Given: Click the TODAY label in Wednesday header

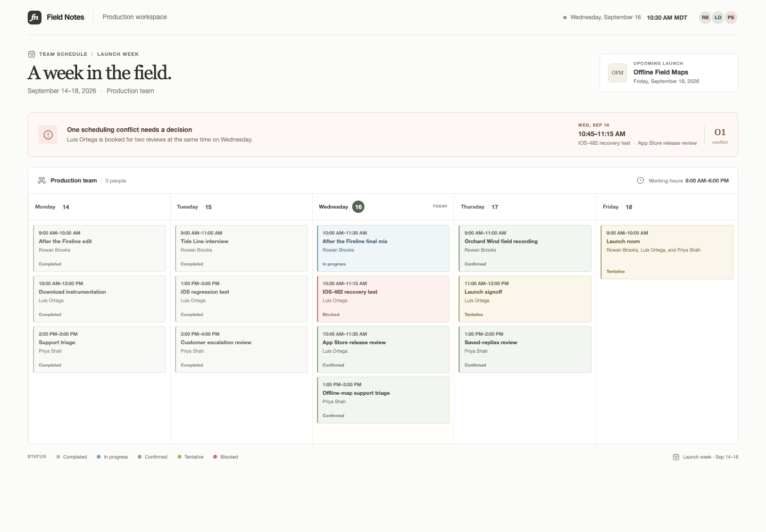Looking at the screenshot, I should [440, 206].
